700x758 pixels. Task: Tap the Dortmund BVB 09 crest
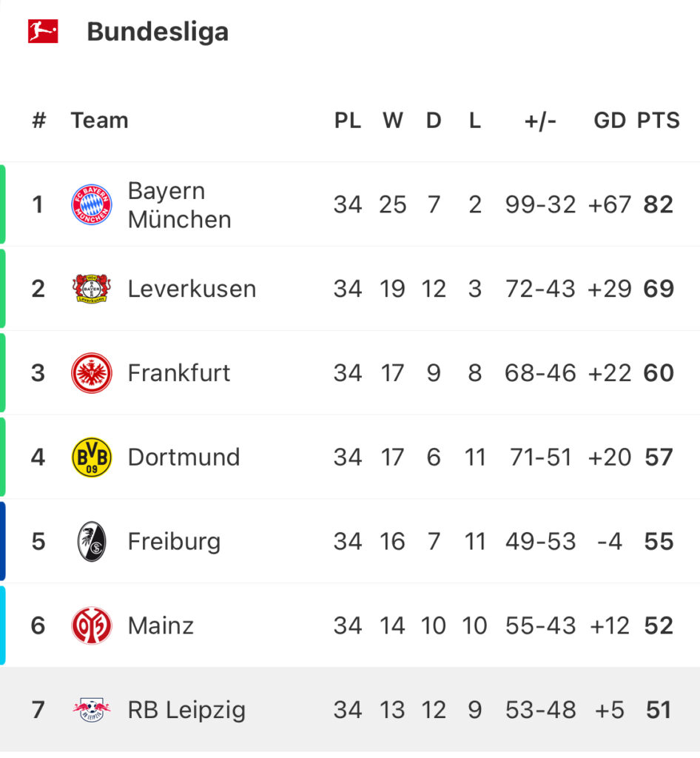(x=92, y=457)
